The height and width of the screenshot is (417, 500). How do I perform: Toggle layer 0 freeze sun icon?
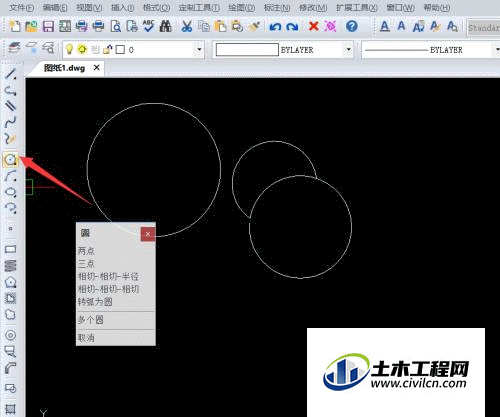(82, 49)
